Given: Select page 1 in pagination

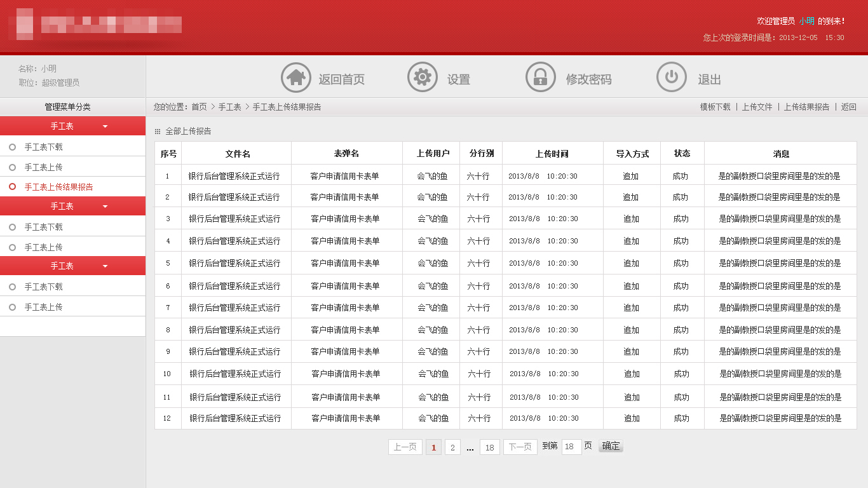Looking at the screenshot, I should pyautogui.click(x=433, y=447).
